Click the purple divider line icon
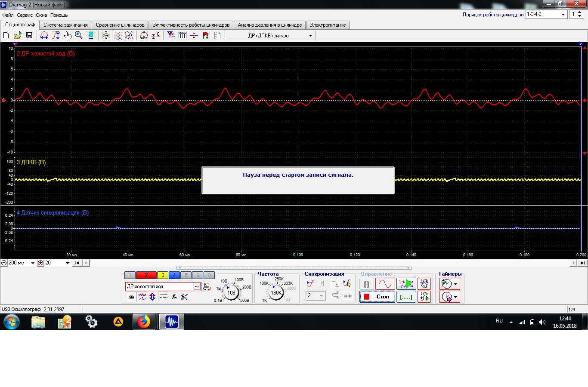 [x=194, y=35]
